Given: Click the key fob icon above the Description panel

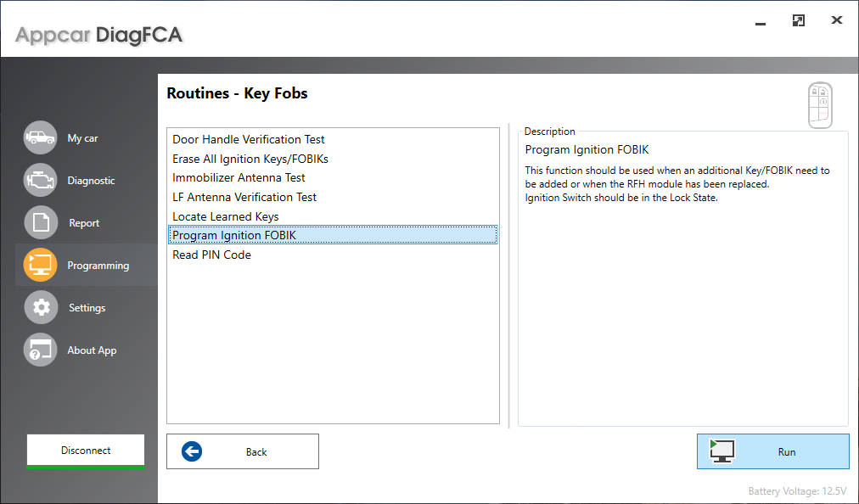Looking at the screenshot, I should click(820, 104).
